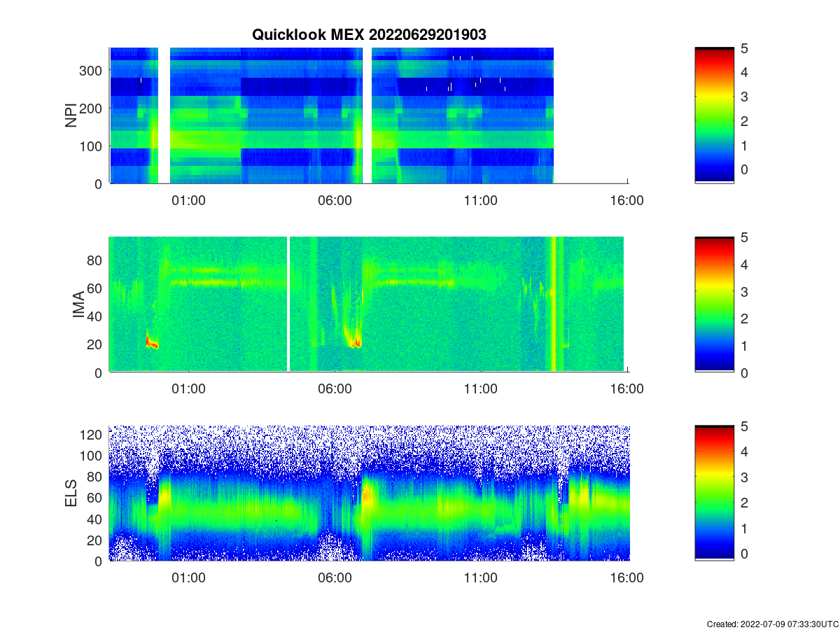Click the 06:00 tick under NPI panel

335,200
